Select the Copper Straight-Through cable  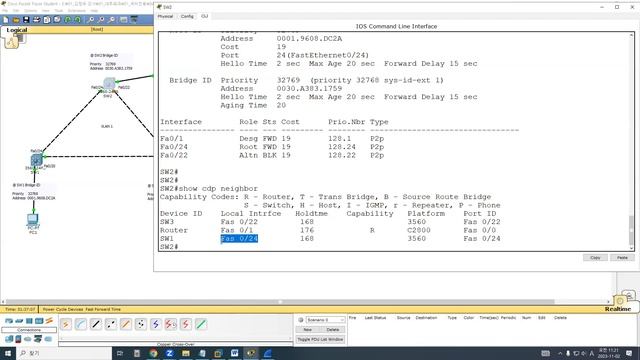(96, 324)
